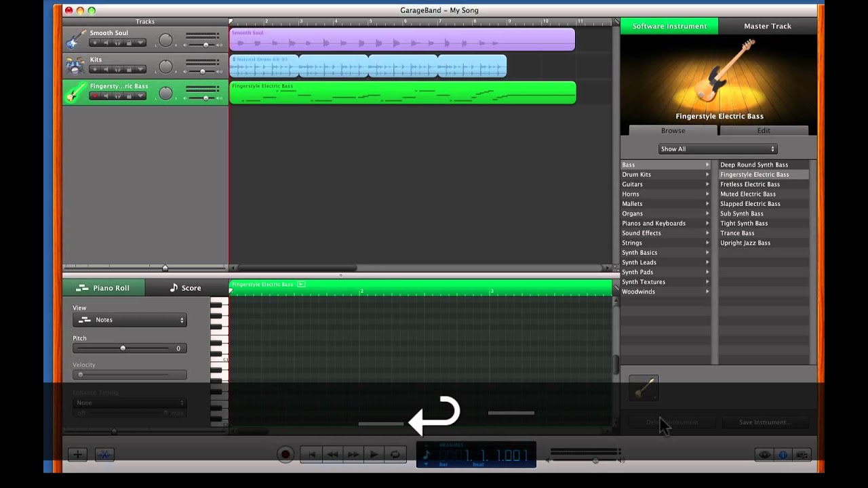Show automation for Fingerstyle Electric Bass track
The height and width of the screenshot is (488, 868).
coord(140,96)
